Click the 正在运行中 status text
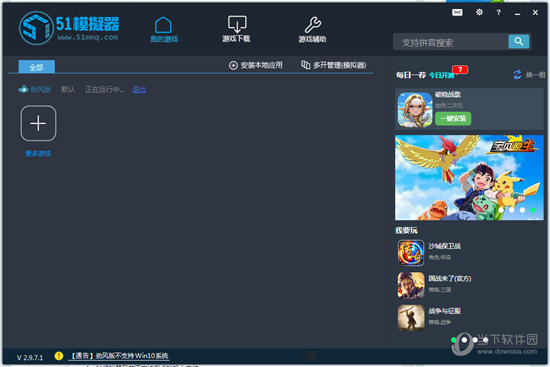This screenshot has width=550, height=367. [x=105, y=89]
